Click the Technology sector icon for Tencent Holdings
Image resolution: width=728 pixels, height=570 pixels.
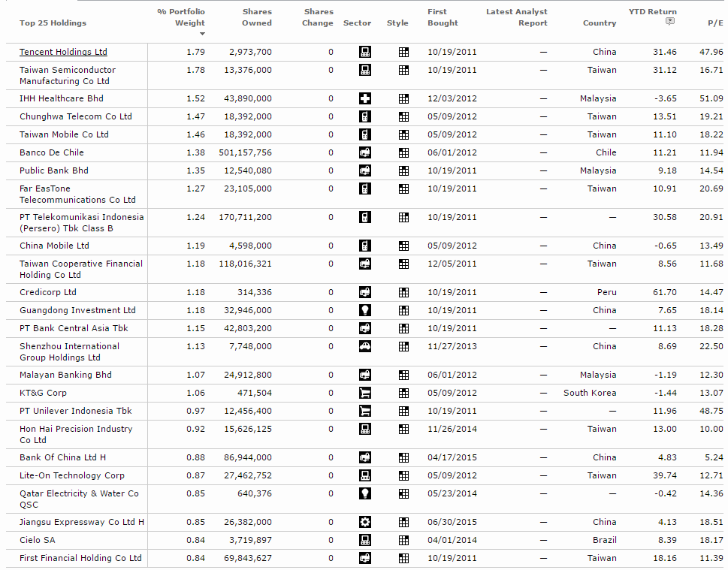[364, 52]
